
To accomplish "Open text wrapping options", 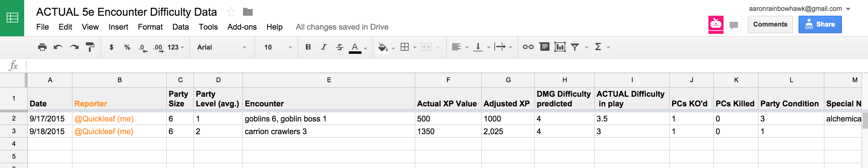I will coord(500,47).
